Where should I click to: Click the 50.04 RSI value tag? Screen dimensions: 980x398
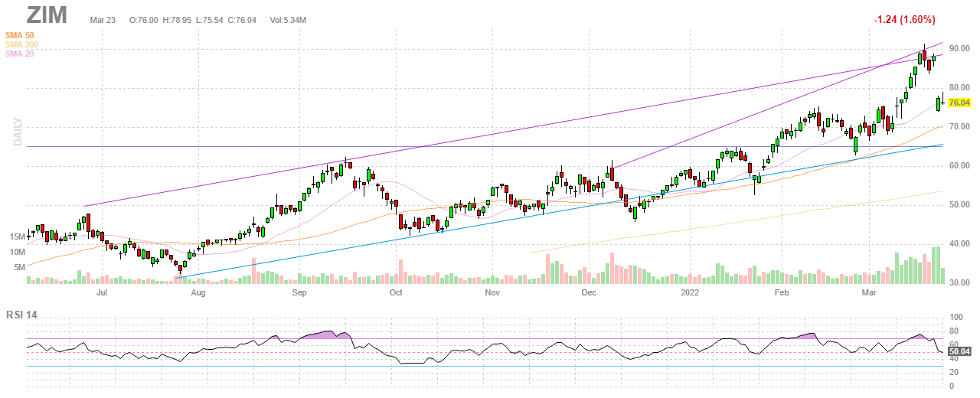[959, 351]
